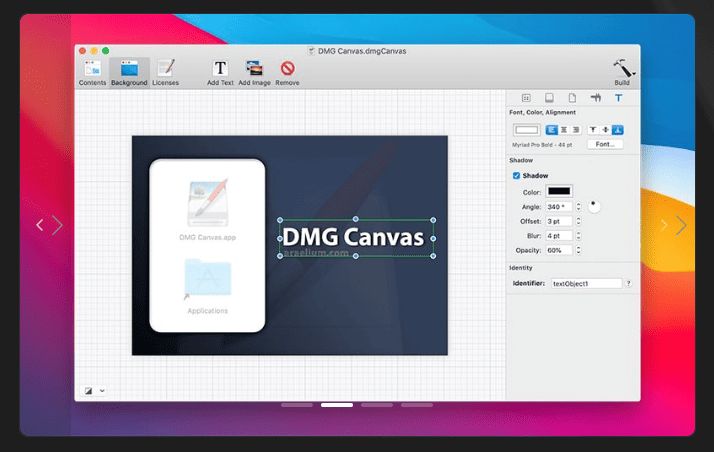Click the Identifier help question mark
The height and width of the screenshot is (452, 714).
[x=628, y=284]
